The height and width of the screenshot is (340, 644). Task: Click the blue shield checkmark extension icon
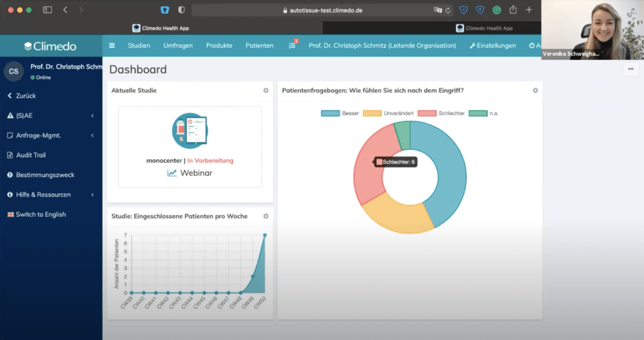click(x=464, y=10)
